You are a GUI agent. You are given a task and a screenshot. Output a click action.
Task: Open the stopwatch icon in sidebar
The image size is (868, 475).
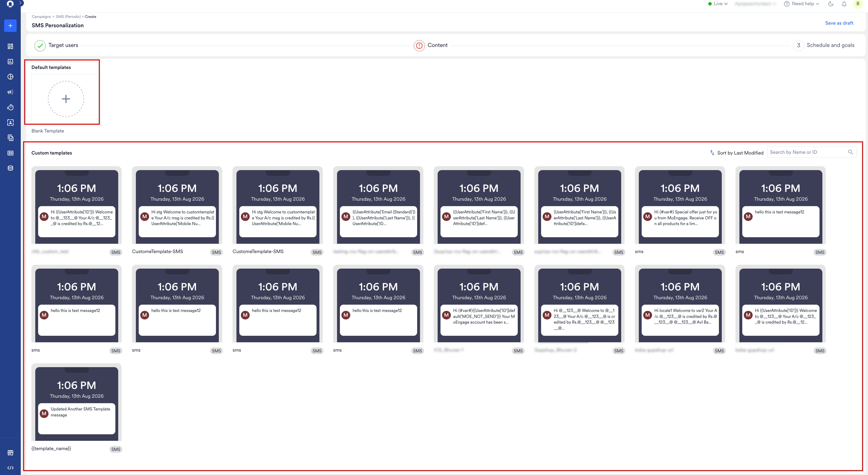[10, 107]
